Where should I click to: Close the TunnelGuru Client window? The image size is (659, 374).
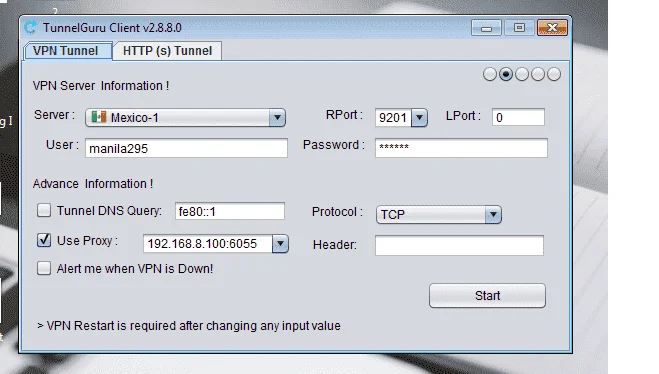click(x=552, y=28)
